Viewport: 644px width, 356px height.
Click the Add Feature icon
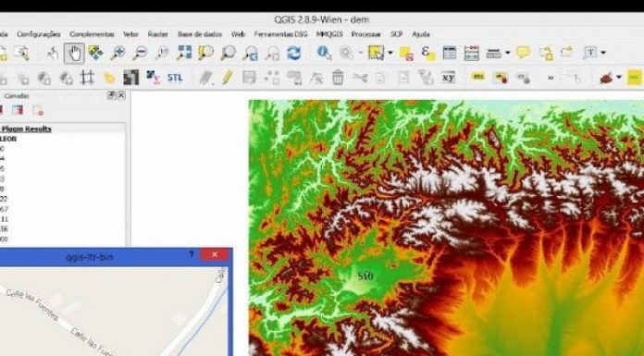point(271,77)
